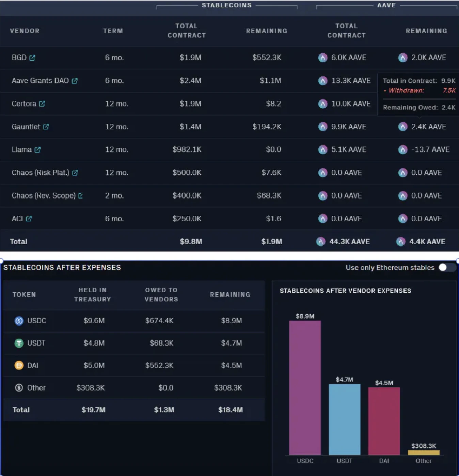Open Aave Grants DAO external link icon
Viewport: 459px width, 476px height.
pos(75,81)
